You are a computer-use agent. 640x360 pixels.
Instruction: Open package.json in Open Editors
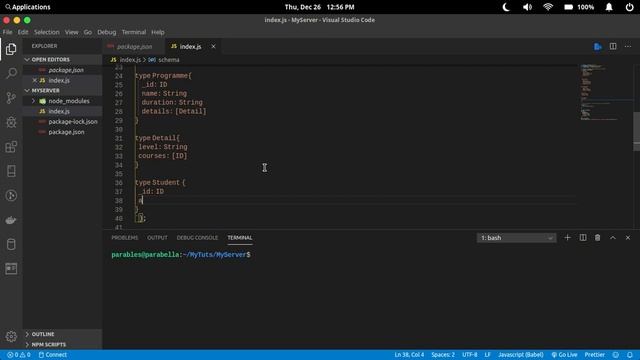tap(62, 70)
